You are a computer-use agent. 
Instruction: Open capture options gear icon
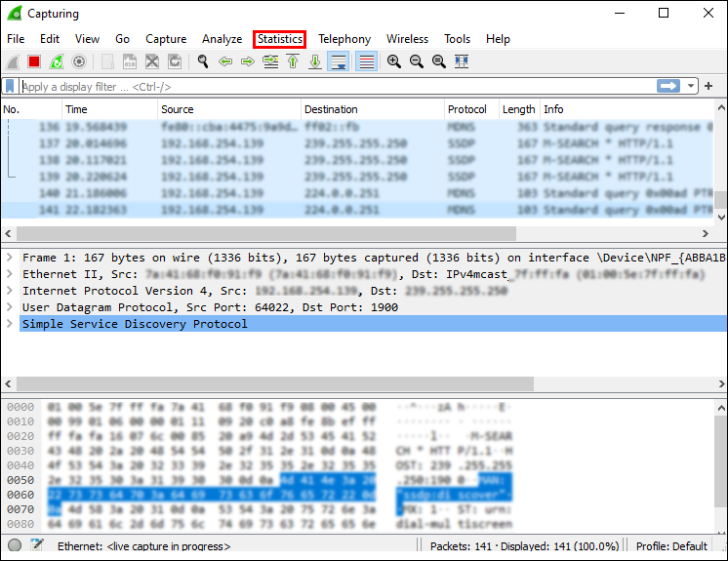pos(79,61)
